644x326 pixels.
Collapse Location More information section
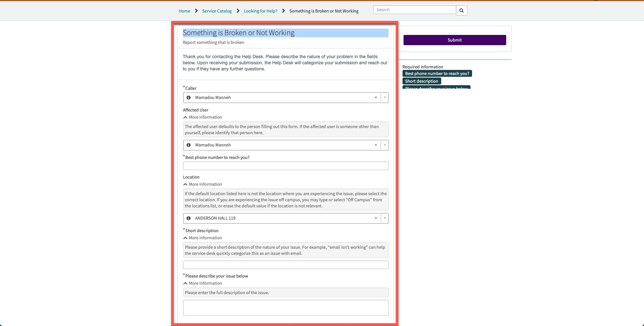[x=203, y=184]
